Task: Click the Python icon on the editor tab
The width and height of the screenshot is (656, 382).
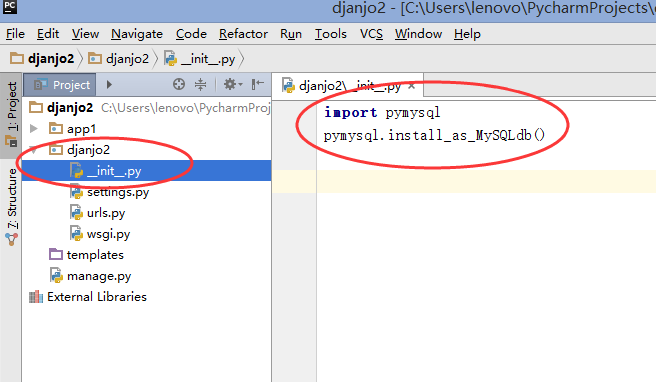Action: point(288,85)
